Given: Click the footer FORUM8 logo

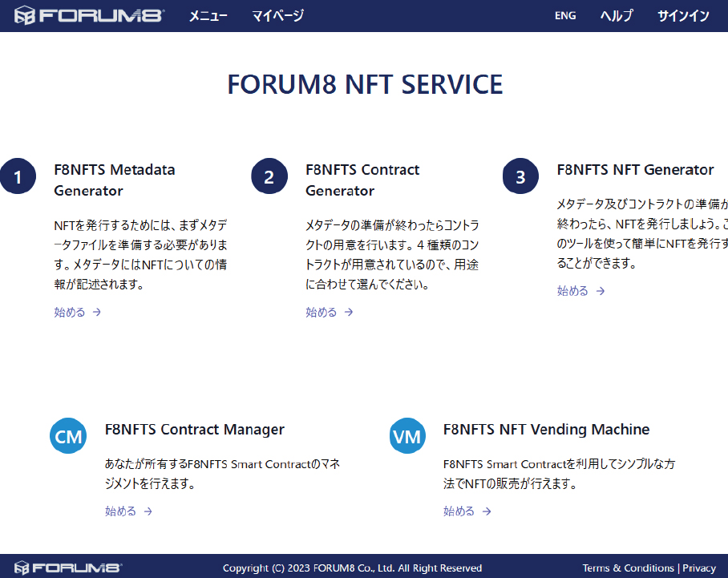Looking at the screenshot, I should [x=68, y=568].
